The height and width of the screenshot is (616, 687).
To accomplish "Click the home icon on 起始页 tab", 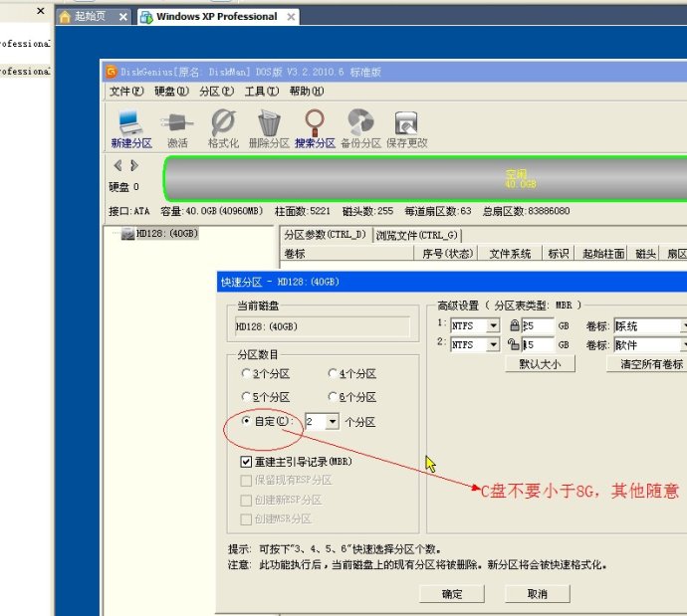I will pyautogui.click(x=65, y=17).
